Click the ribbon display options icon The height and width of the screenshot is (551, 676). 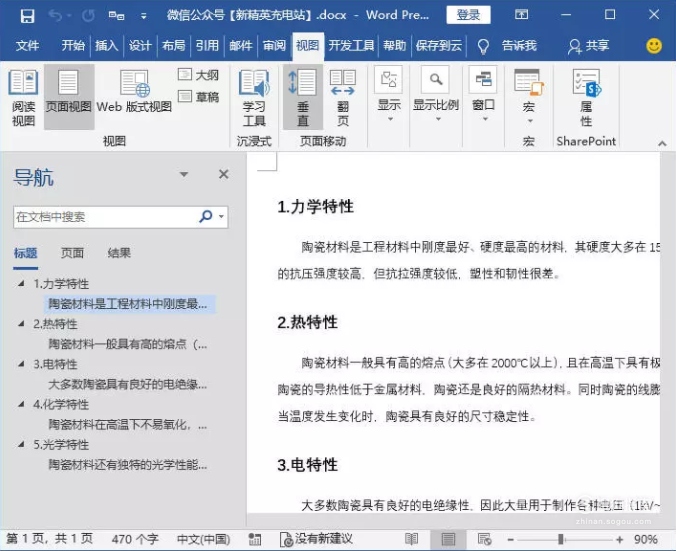tap(521, 15)
